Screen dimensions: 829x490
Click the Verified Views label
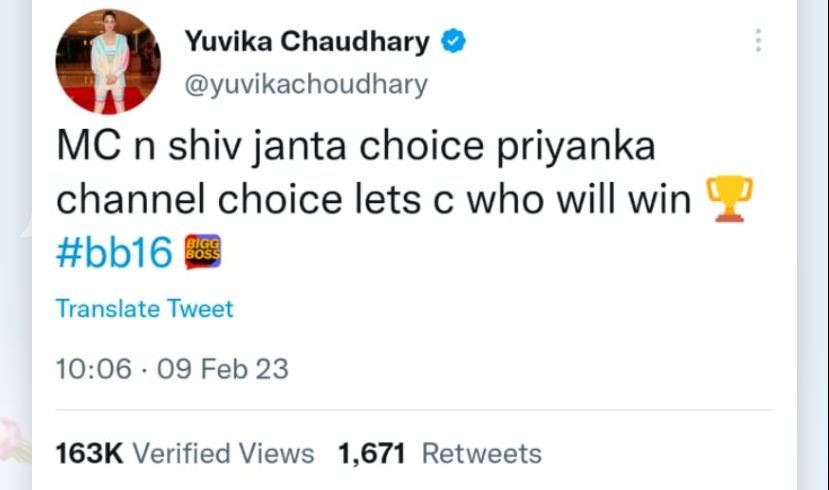click(224, 454)
